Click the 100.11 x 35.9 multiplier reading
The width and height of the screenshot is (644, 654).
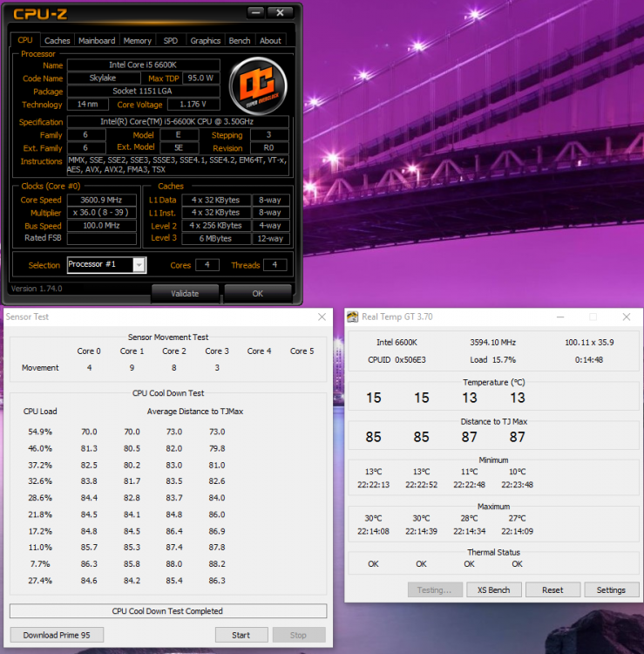tap(589, 343)
